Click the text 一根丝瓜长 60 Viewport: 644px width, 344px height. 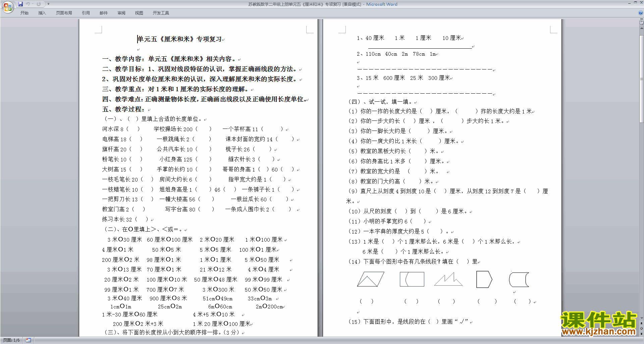[x=249, y=199]
